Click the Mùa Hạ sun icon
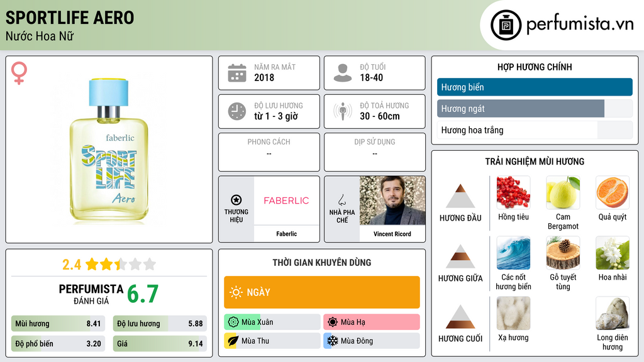This screenshot has height=362, width=644. click(x=333, y=322)
